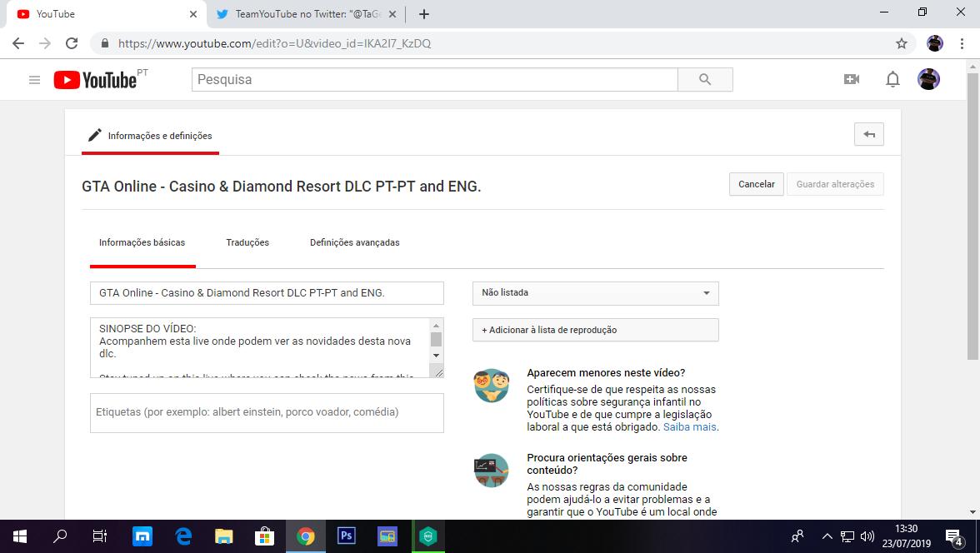Open Task View on the taskbar

point(100,536)
